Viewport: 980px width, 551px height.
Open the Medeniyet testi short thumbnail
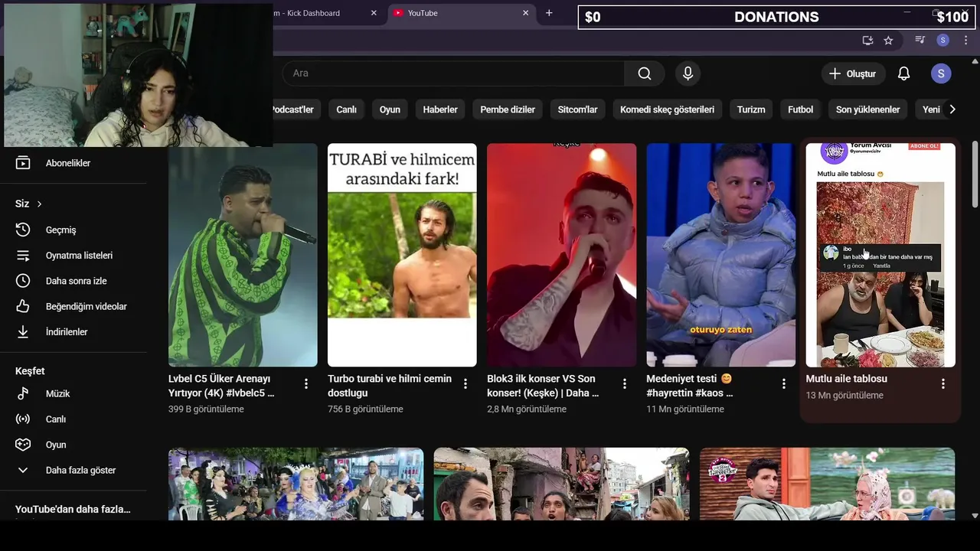point(720,255)
